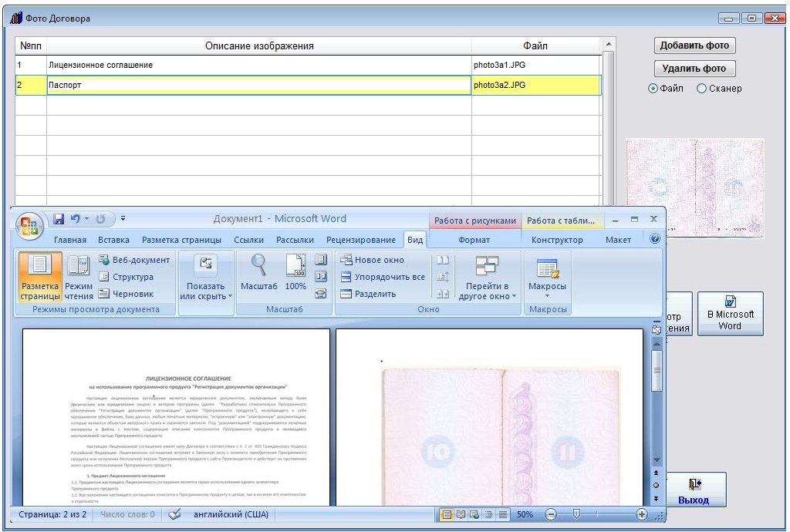Image resolution: width=790 pixels, height=532 pixels.
Task: Click the zoom slider handle in Word
Action: click(577, 513)
